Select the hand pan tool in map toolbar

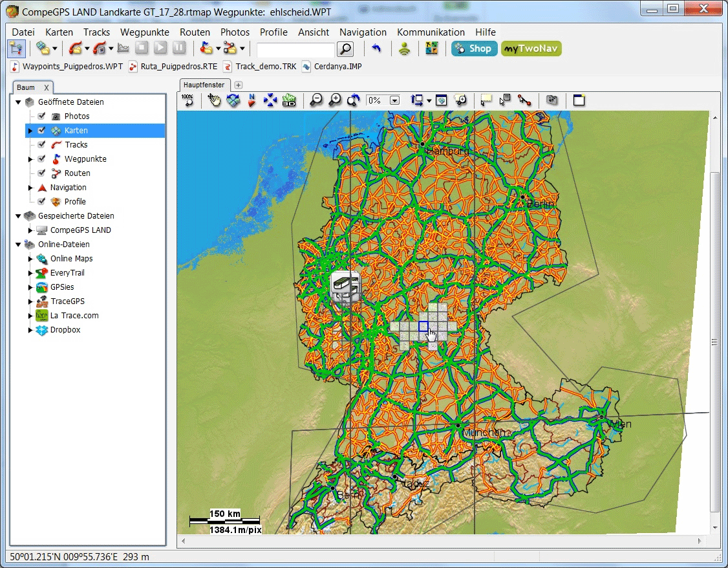(x=214, y=100)
